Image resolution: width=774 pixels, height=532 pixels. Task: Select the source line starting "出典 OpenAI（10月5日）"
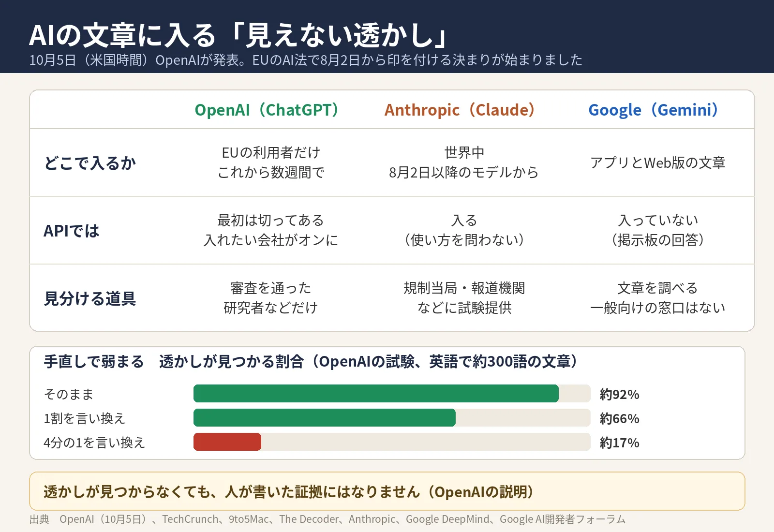pos(327,519)
